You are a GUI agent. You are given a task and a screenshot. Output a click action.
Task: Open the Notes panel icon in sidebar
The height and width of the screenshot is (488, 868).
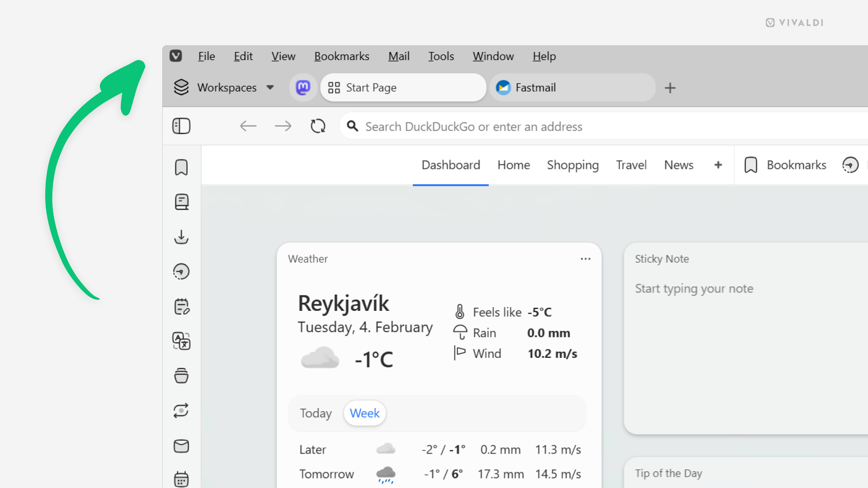click(x=181, y=306)
